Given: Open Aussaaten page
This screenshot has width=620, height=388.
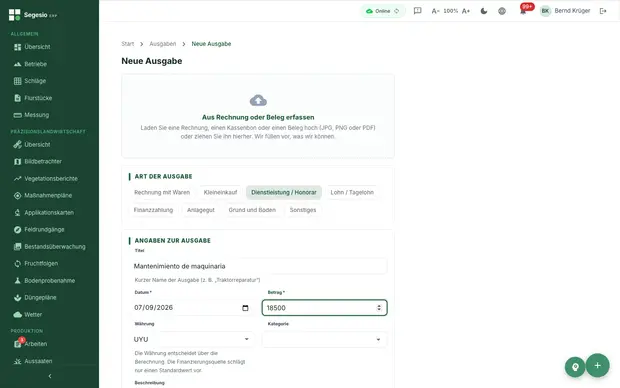Looking at the screenshot, I should pos(38,361).
